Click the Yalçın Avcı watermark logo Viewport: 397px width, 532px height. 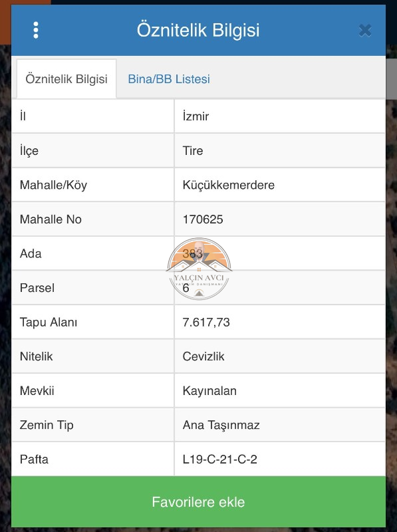tap(199, 269)
